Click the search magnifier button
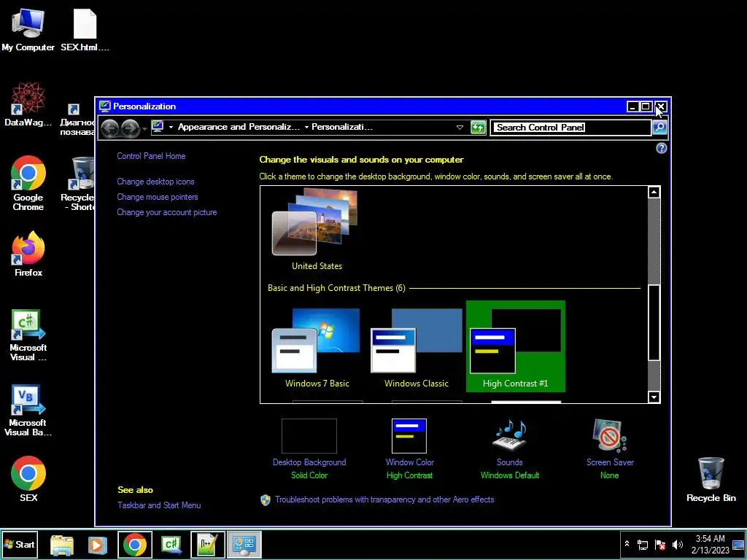Screen dimensions: 747x560 click(x=659, y=127)
